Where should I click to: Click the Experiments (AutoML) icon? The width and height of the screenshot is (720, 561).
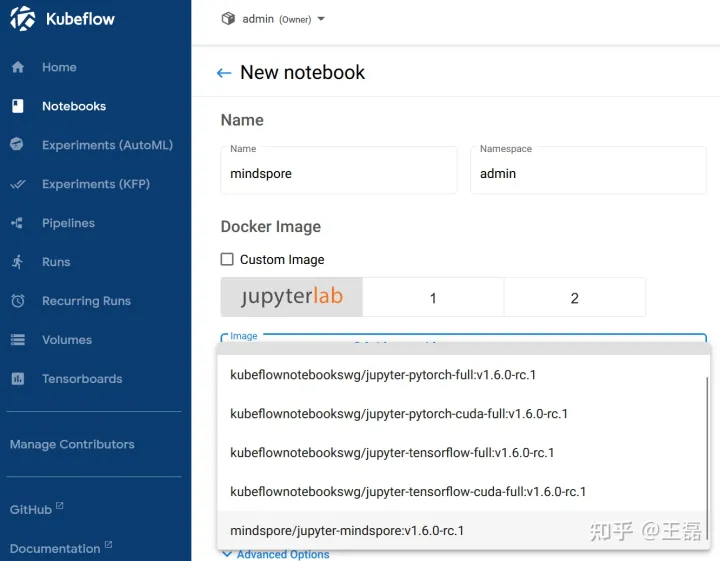click(x=17, y=145)
